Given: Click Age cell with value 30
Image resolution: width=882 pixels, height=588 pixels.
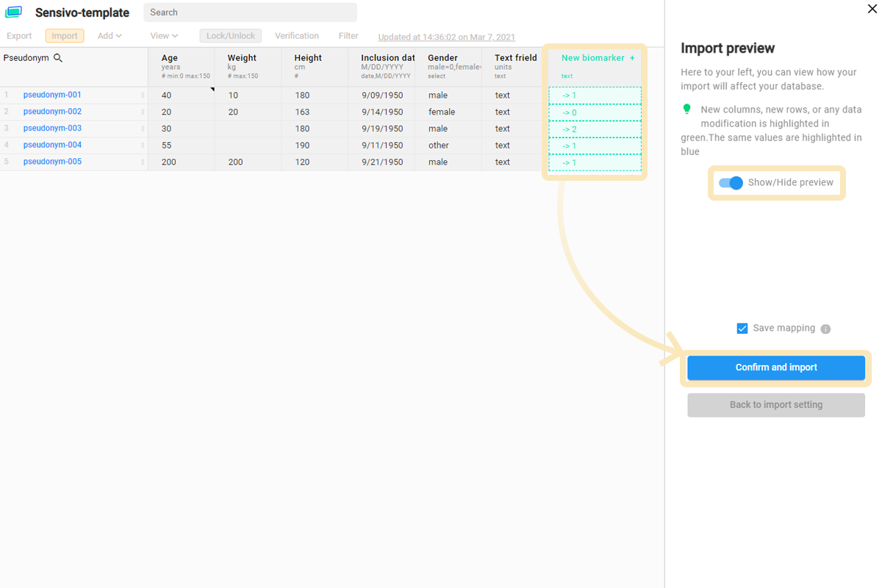Looking at the screenshot, I should (x=182, y=129).
